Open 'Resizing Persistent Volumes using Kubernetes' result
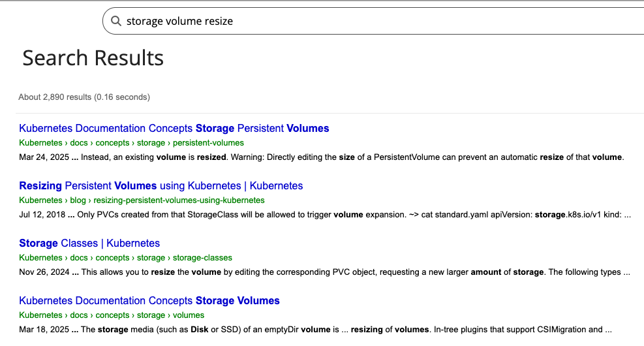The height and width of the screenshot is (346, 644). tap(161, 186)
